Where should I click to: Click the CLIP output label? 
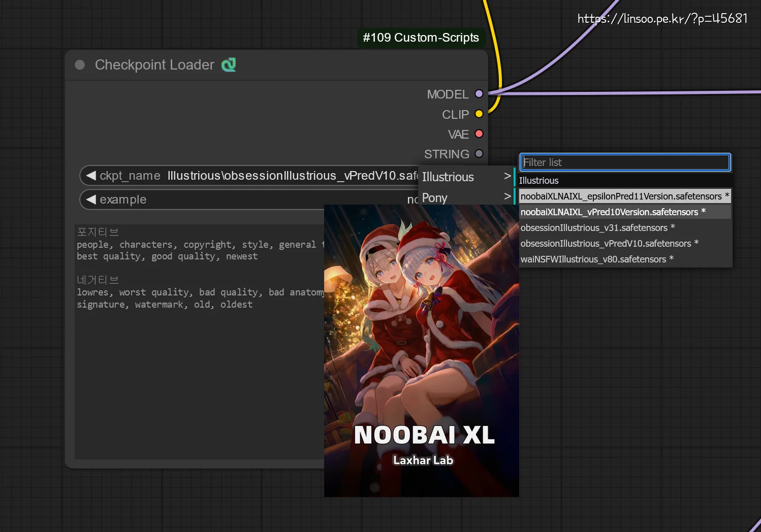(455, 115)
